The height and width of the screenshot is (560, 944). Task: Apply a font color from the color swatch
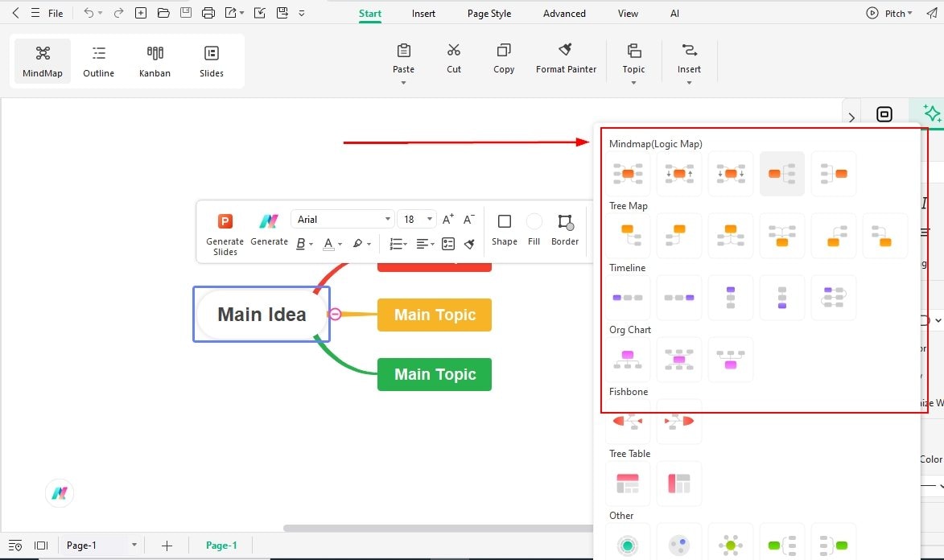(x=328, y=244)
